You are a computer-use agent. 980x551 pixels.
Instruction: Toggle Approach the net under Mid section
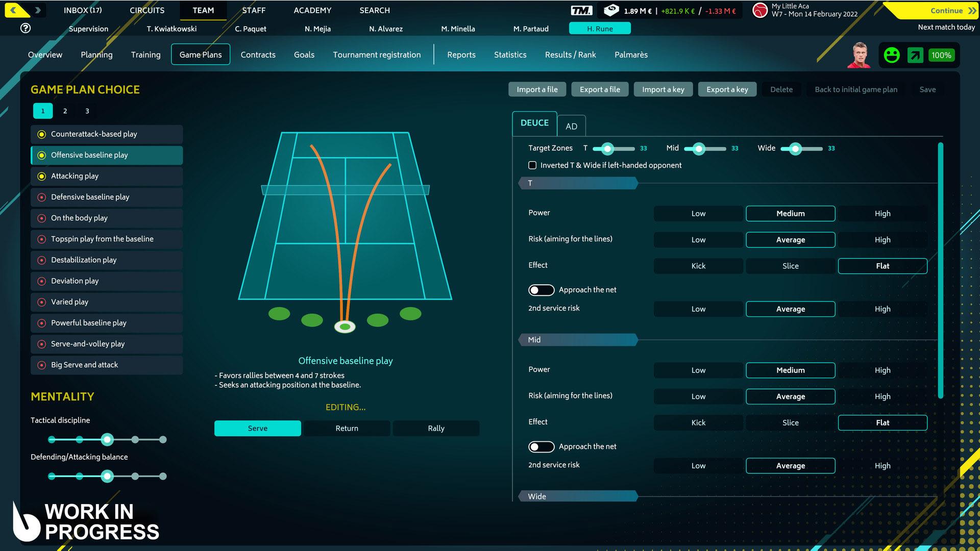pos(541,447)
